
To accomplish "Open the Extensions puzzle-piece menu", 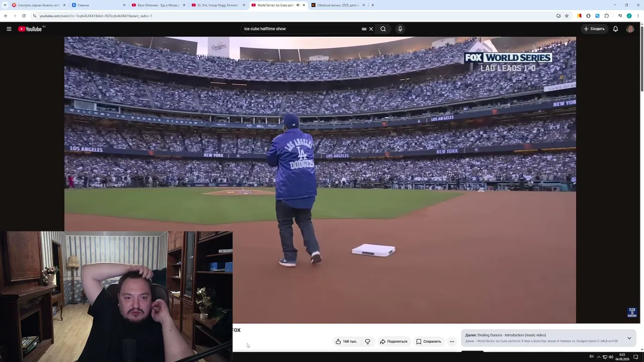I will (606, 16).
